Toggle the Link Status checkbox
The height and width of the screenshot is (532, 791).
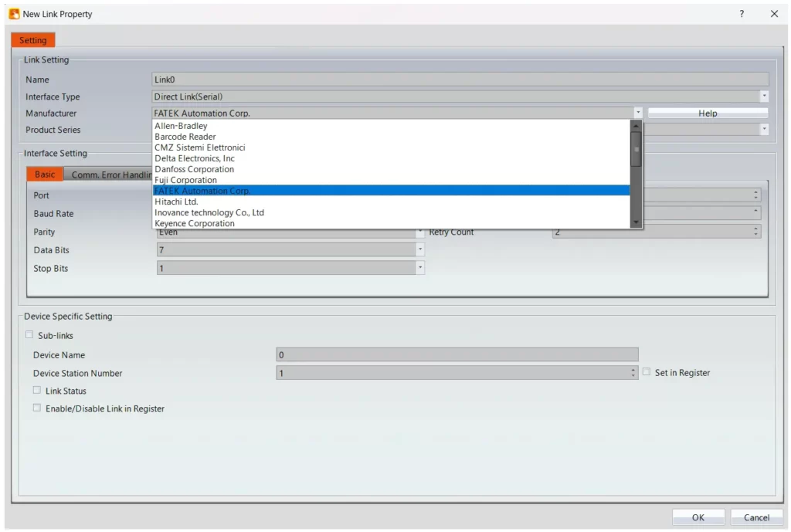37,391
